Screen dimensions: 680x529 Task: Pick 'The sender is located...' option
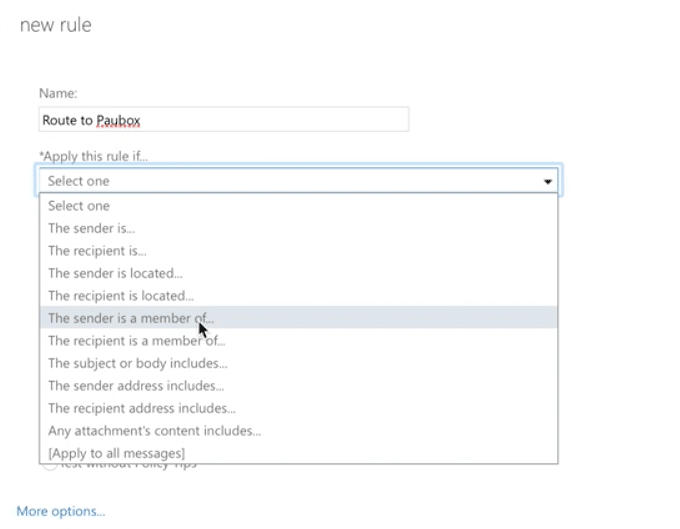pos(115,273)
